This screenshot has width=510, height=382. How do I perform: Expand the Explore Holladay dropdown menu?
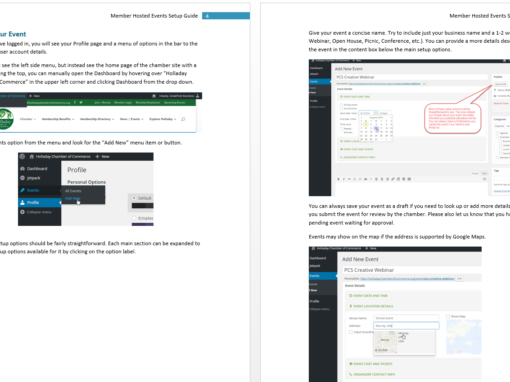[x=163, y=119]
